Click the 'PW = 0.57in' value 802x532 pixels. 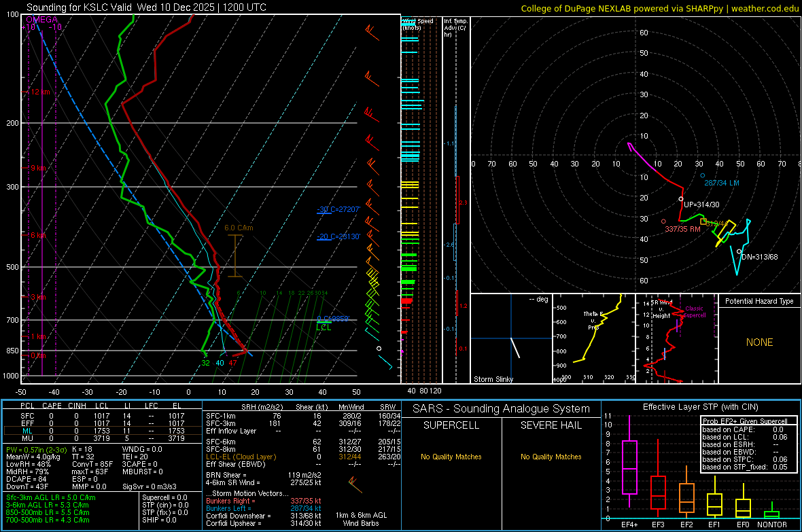click(x=36, y=450)
